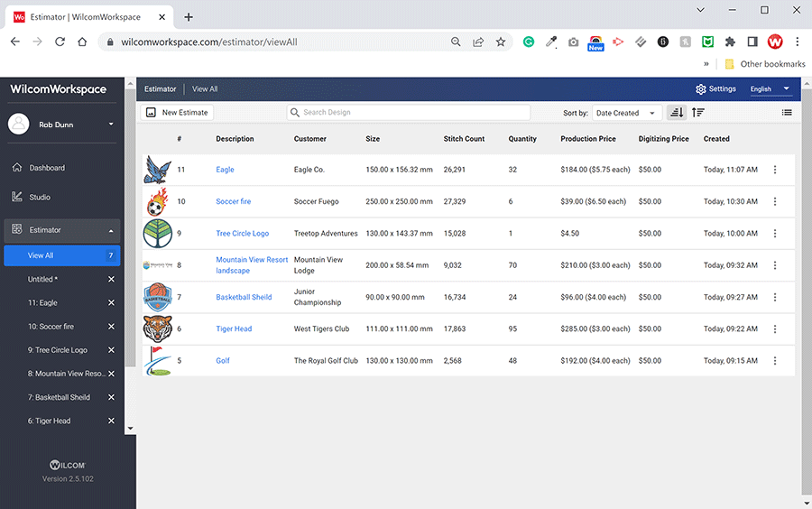Screen dimensions: 812x509
Task: Open the three-dot menu for Eagle row
Action: [x=774, y=170]
